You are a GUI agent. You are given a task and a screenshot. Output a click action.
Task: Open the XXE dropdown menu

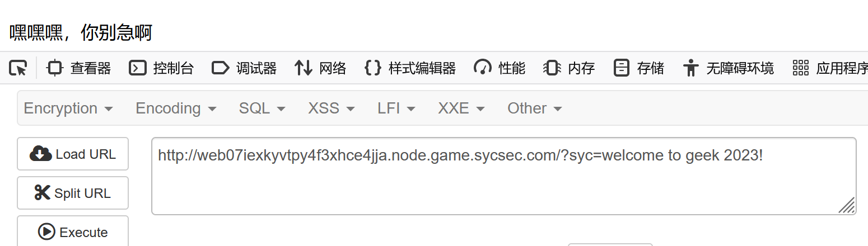pos(461,108)
